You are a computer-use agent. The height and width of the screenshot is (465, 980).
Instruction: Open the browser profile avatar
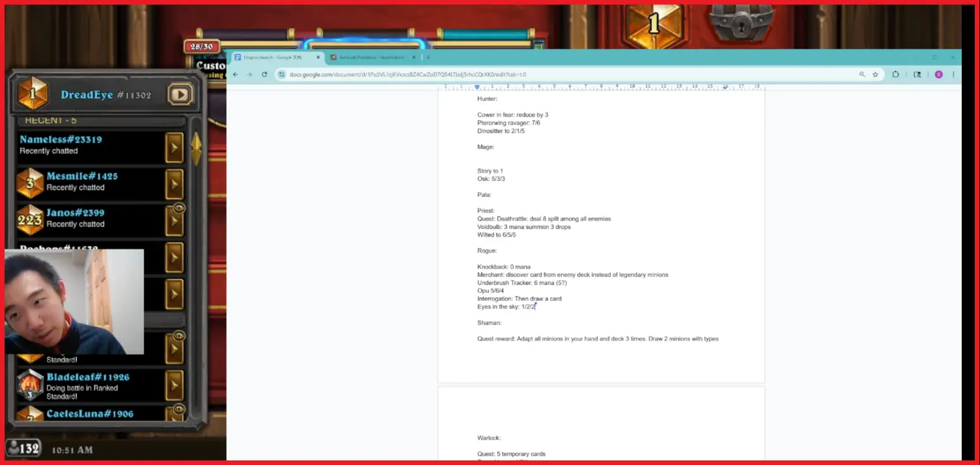click(939, 75)
